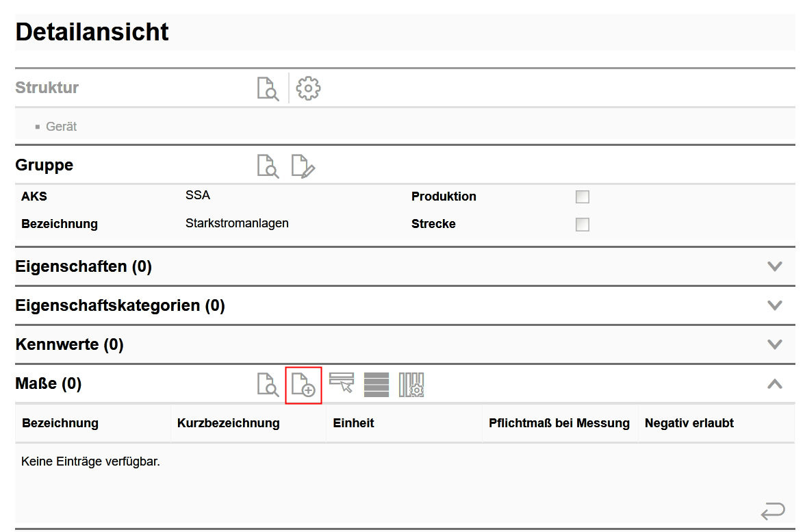The height and width of the screenshot is (532, 805).
Task: Toggle Produktion setting for group SSA
Action: [x=582, y=197]
